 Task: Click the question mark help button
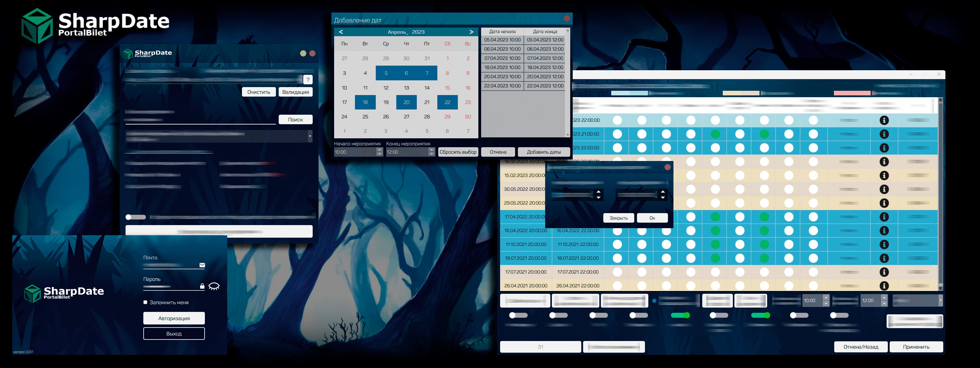coord(308,80)
